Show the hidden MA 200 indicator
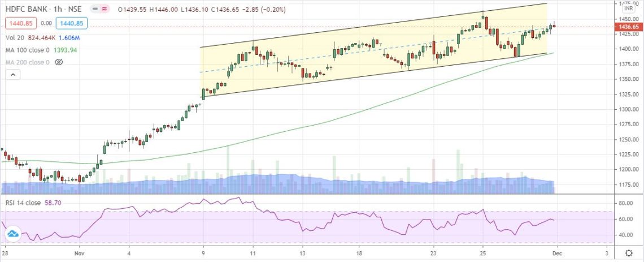644x262 pixels. pos(58,62)
